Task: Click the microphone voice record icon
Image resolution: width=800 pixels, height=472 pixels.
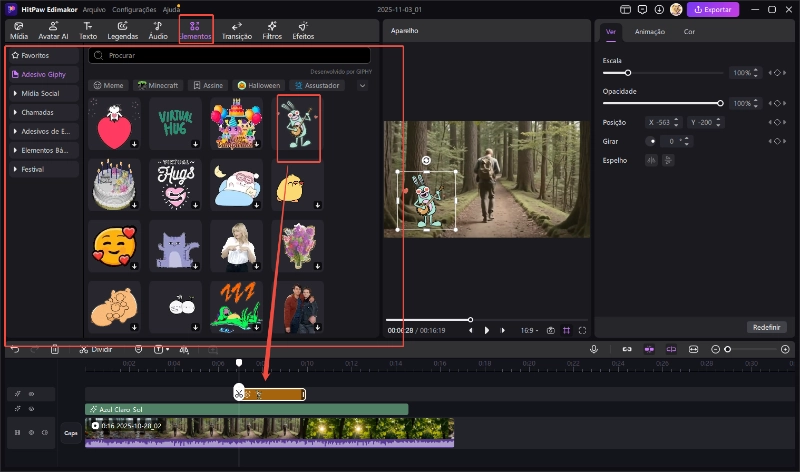Action: point(594,349)
